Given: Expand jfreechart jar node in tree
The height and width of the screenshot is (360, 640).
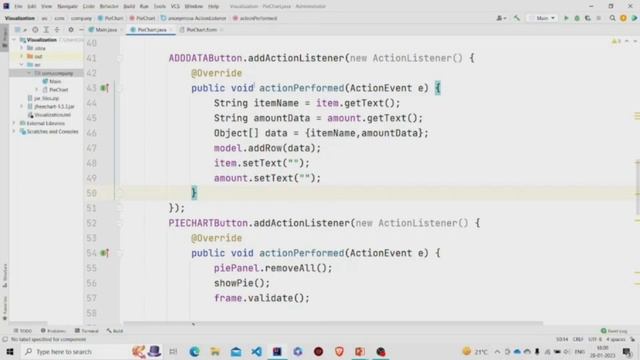Looking at the screenshot, I should 22,106.
